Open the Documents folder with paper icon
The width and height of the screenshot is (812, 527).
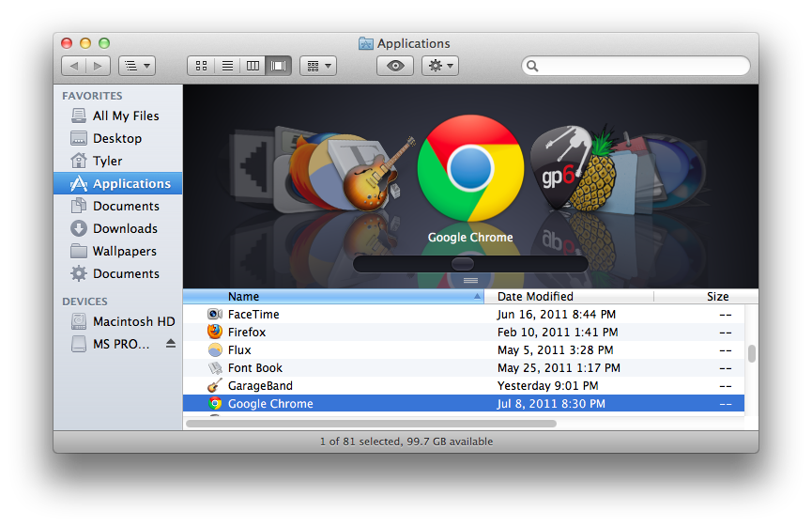tap(118, 207)
